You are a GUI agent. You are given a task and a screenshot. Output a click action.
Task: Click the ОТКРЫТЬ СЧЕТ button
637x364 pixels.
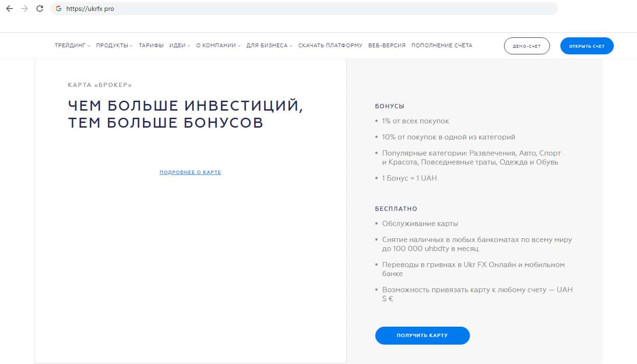[587, 46]
